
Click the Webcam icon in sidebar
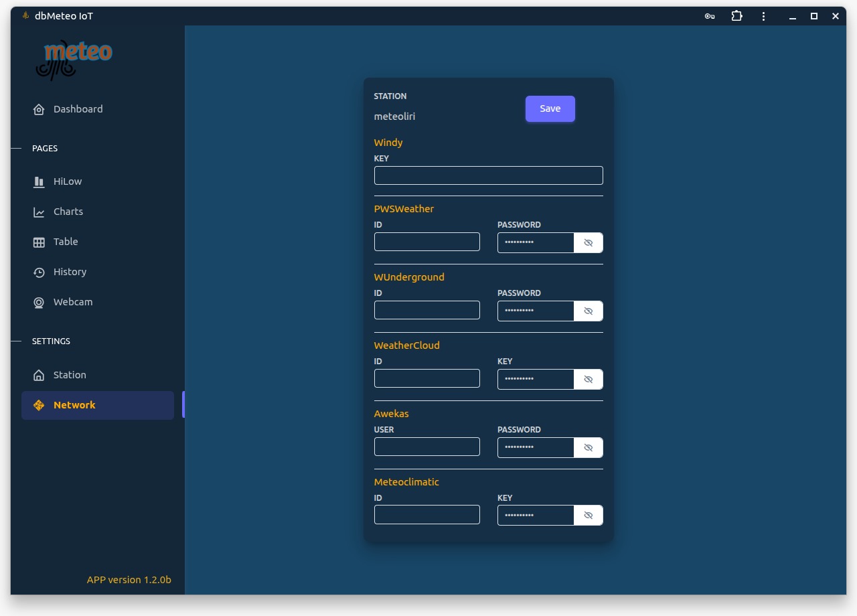(x=39, y=302)
